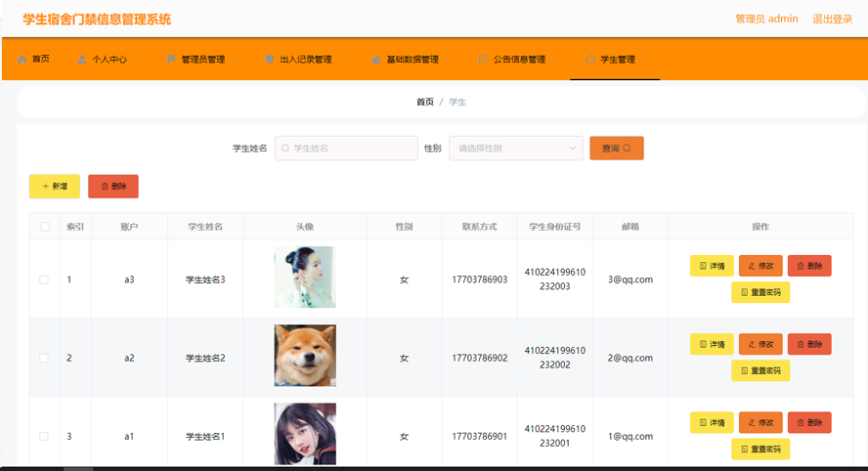The height and width of the screenshot is (471, 868).
Task: Open the 基础数据管理 menu
Action: coord(412,60)
